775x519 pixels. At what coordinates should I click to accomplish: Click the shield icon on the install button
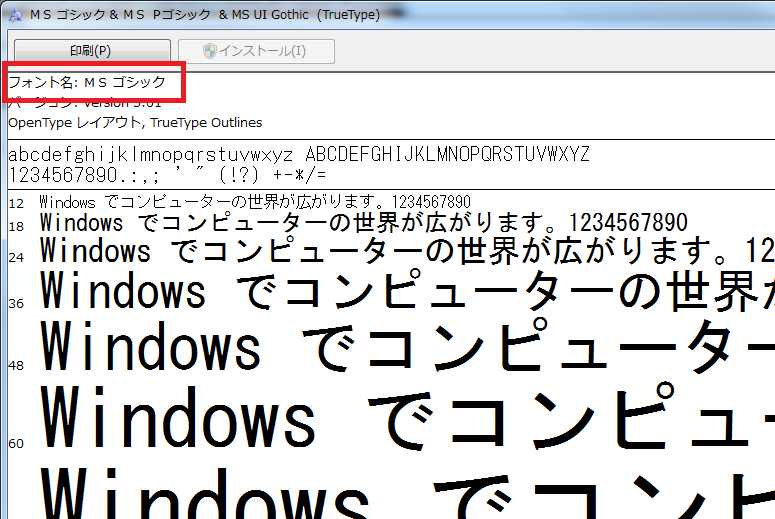(210, 51)
